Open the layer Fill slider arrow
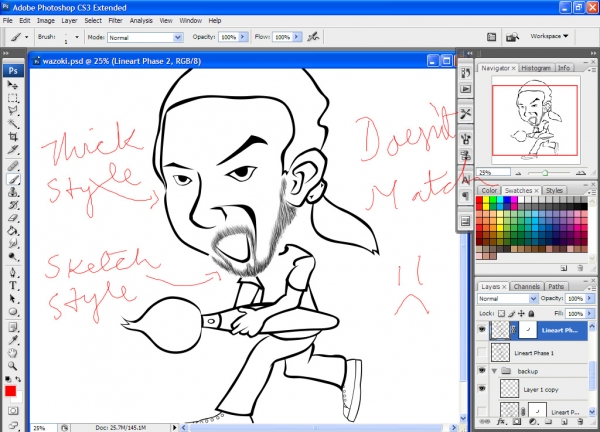Viewport: 600px width, 432px height. click(590, 313)
